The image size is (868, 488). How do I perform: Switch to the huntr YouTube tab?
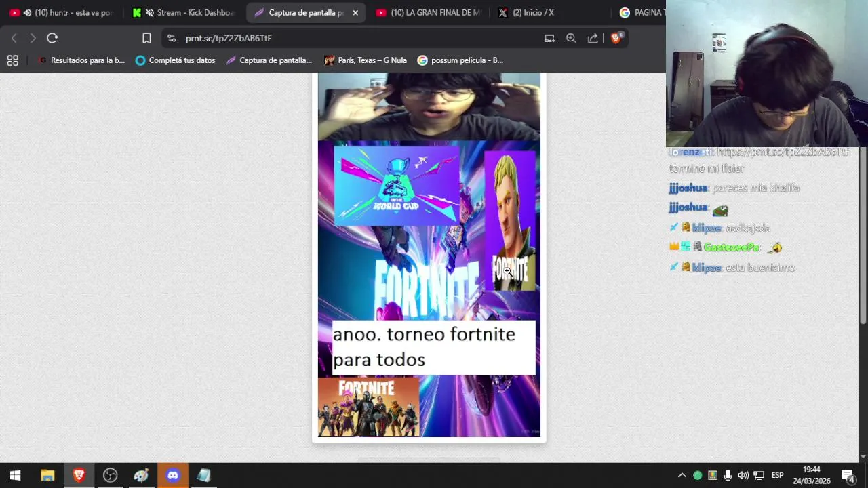point(61,12)
